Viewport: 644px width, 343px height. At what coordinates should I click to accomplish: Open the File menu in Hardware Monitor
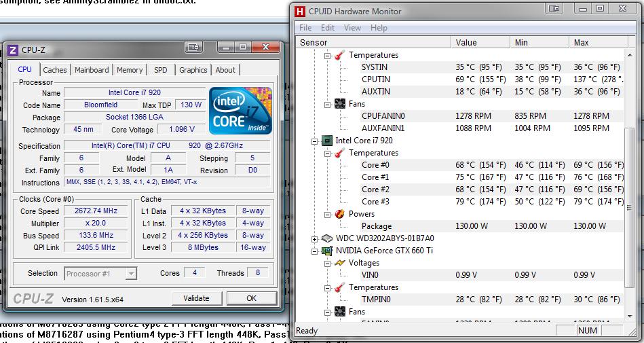click(305, 28)
